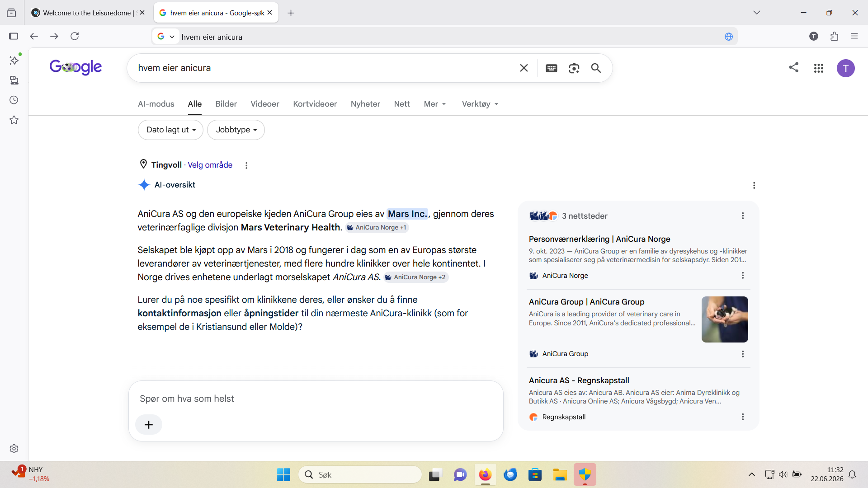Open options for the 3 nettsteder panel

point(743,216)
